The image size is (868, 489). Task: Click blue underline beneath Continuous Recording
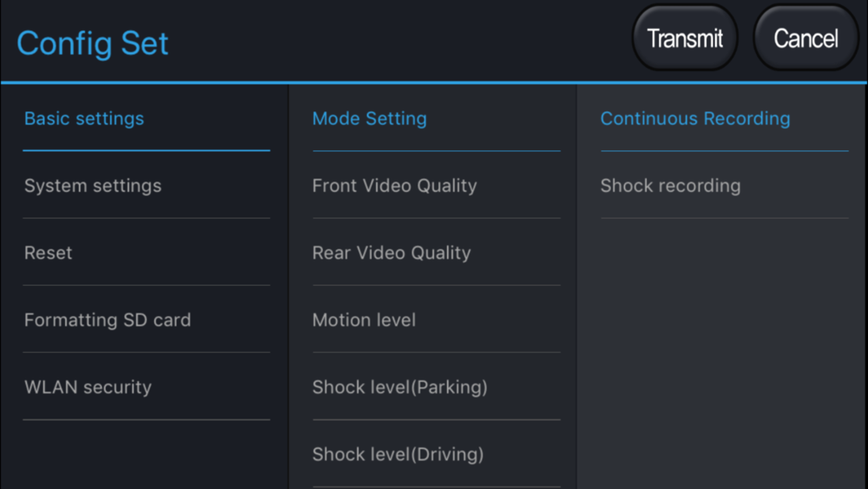coord(724,151)
